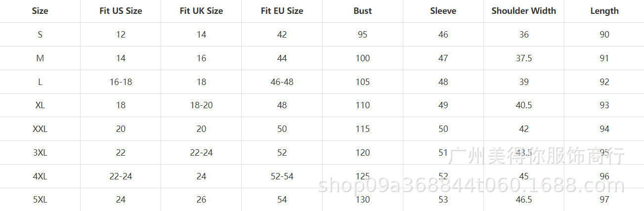Viewport: 644px width, 211px height.
Task: Select the 46-48 EU size cell
Action: pyautogui.click(x=282, y=82)
